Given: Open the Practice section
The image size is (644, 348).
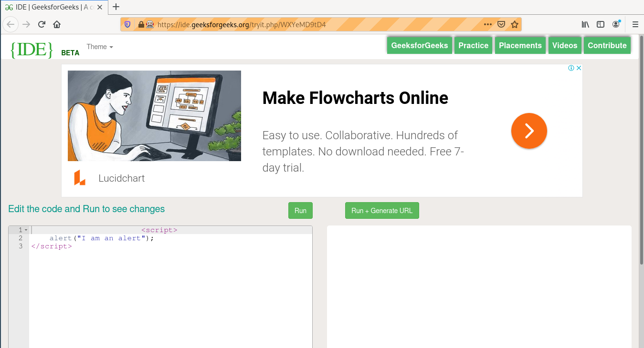Looking at the screenshot, I should 474,45.
